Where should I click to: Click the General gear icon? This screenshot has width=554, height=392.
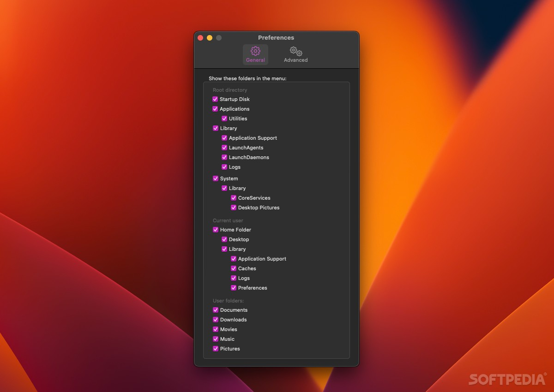click(x=255, y=51)
